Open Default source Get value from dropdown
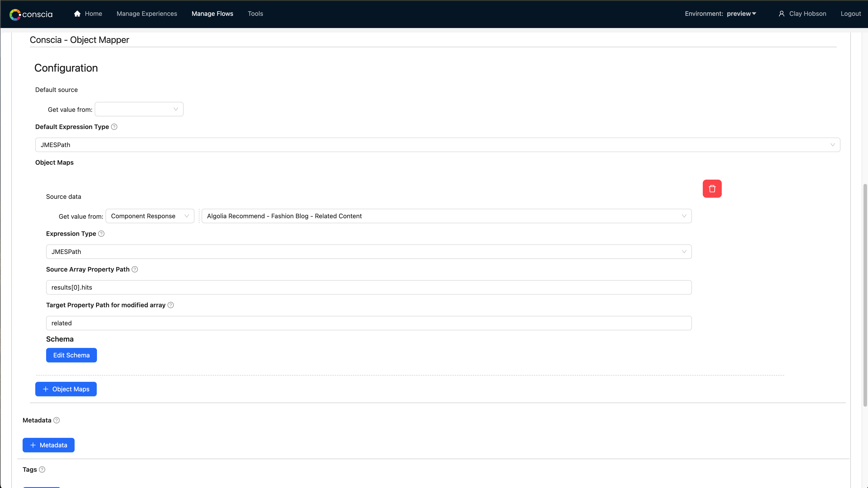Viewport: 868px width, 488px height. click(139, 109)
